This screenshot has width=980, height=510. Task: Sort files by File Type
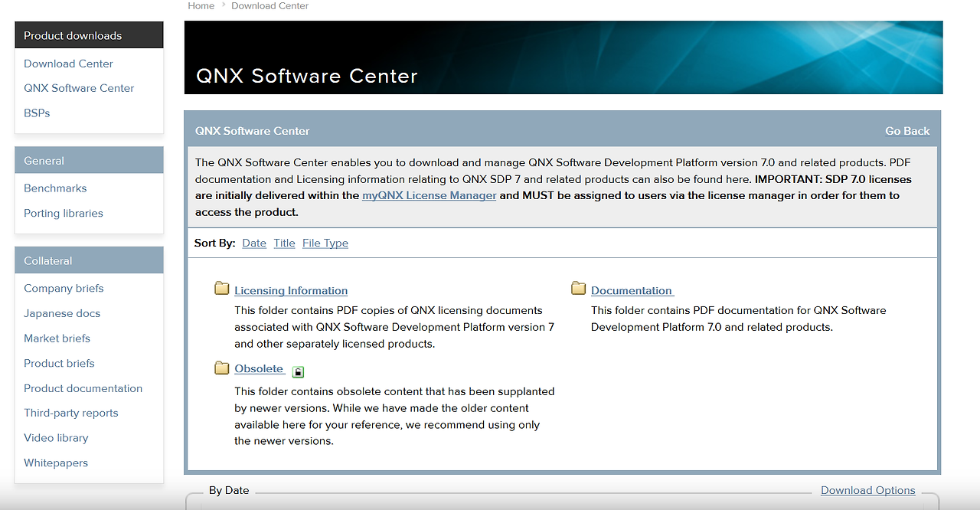(x=325, y=243)
